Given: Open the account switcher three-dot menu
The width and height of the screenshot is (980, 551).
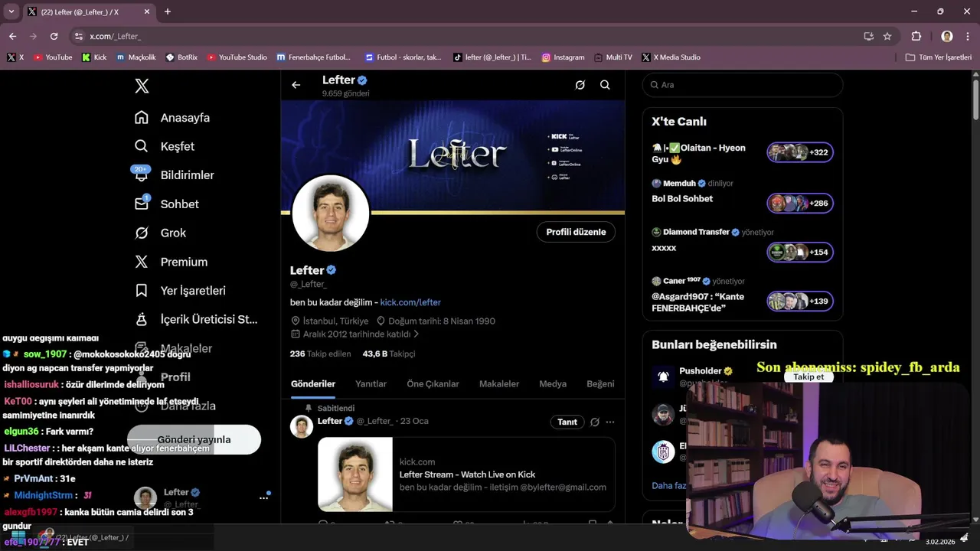Looking at the screenshot, I should point(263,497).
